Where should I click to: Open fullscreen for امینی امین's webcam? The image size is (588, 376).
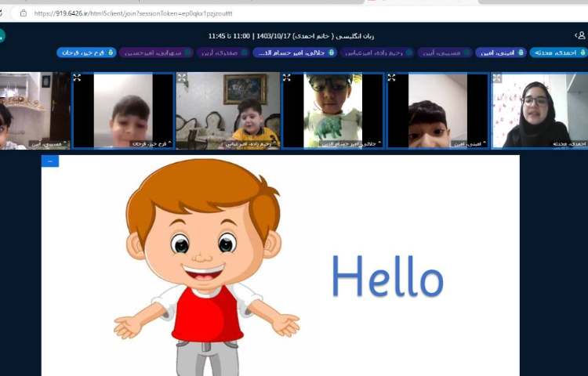tap(391, 78)
